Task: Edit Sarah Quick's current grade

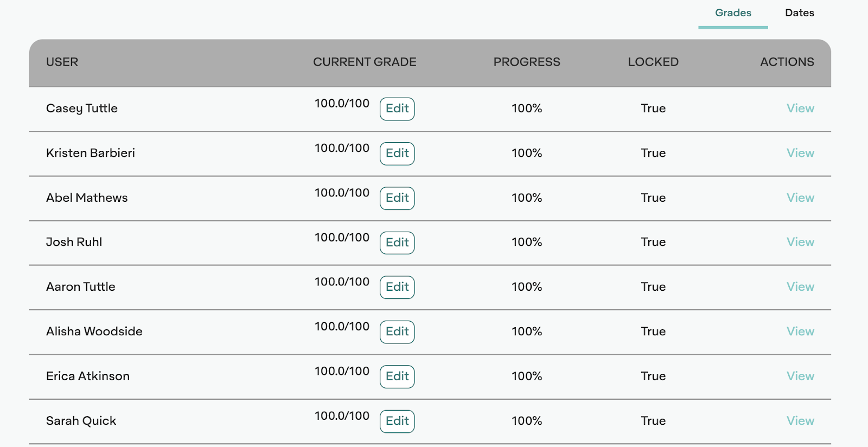Action: point(397,421)
